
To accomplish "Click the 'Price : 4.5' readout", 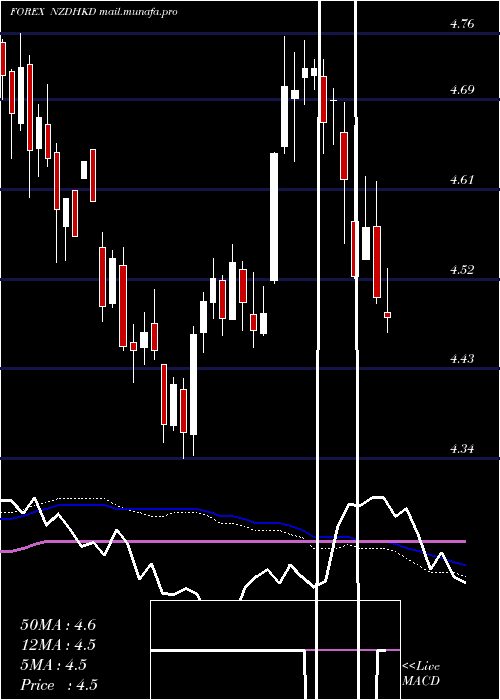I will [x=59, y=685].
